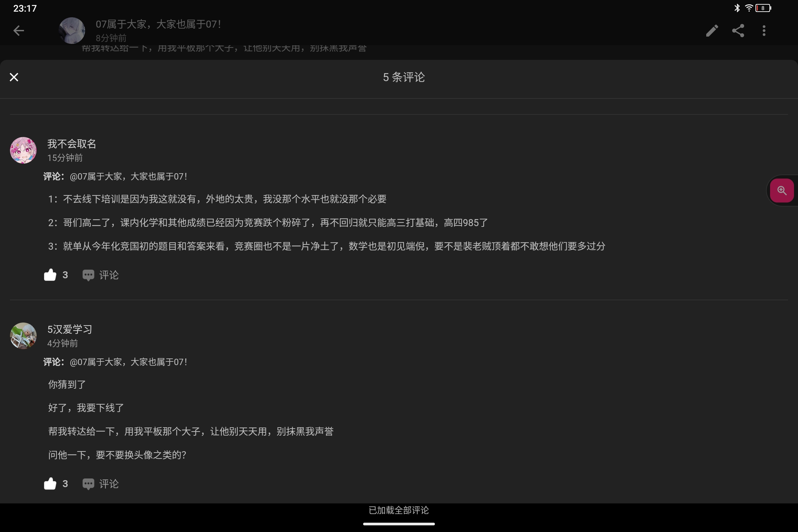Like 我不会取名's comment
The image size is (798, 532).
pyautogui.click(x=50, y=275)
